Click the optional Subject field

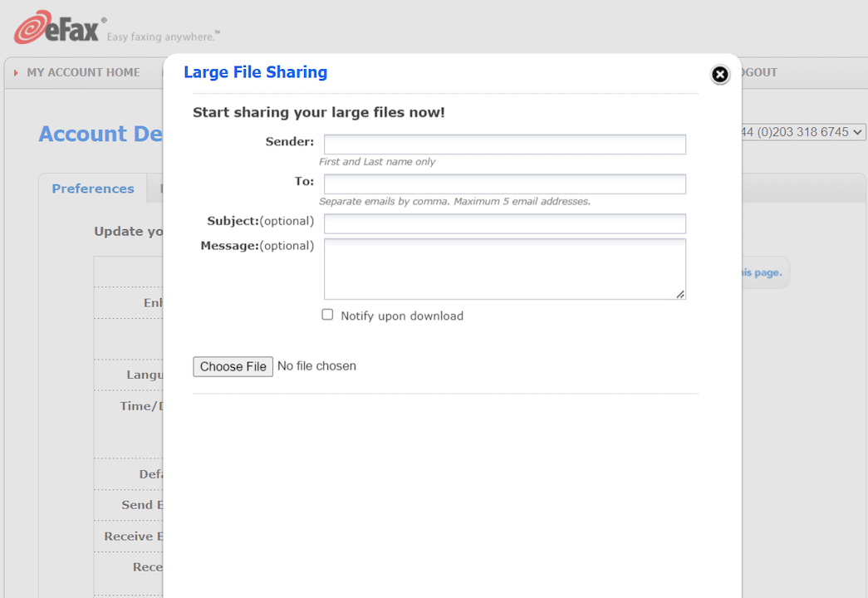(504, 223)
